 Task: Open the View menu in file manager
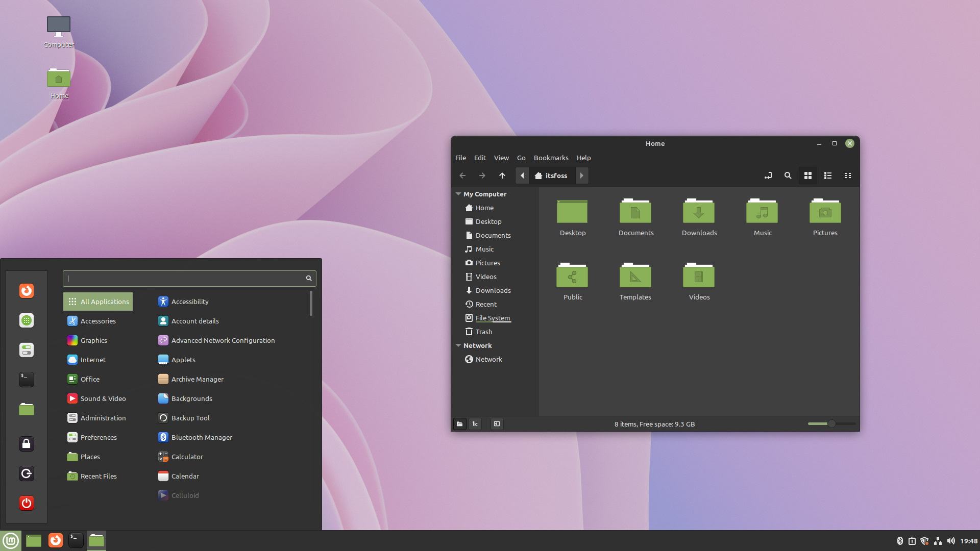coord(501,158)
